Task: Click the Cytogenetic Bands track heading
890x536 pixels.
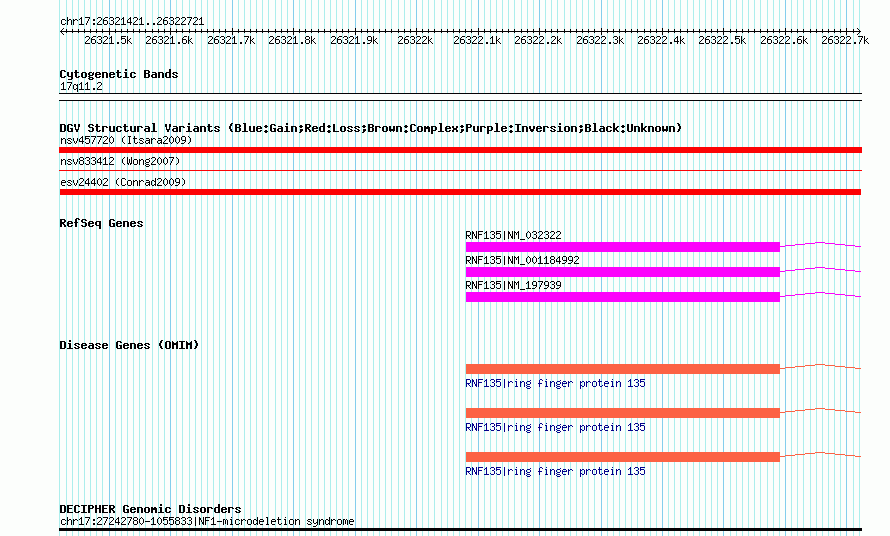Action: (119, 74)
